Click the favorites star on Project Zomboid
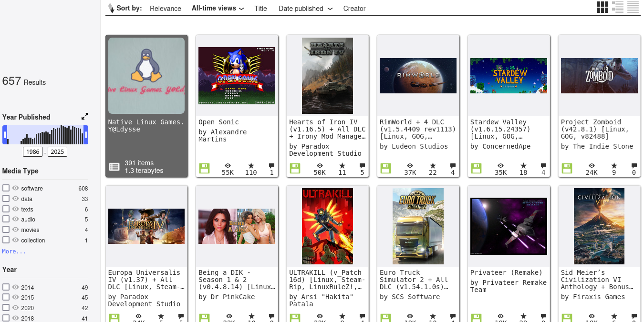 tap(614, 166)
